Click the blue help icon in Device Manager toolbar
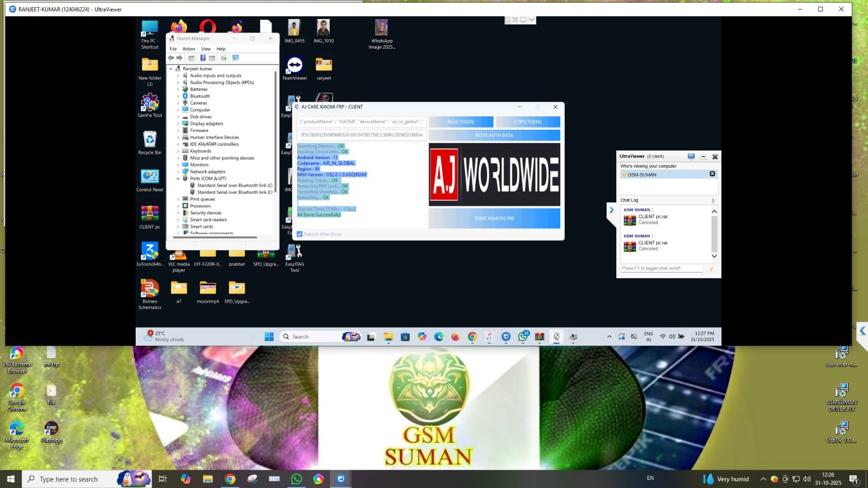 pyautogui.click(x=203, y=58)
